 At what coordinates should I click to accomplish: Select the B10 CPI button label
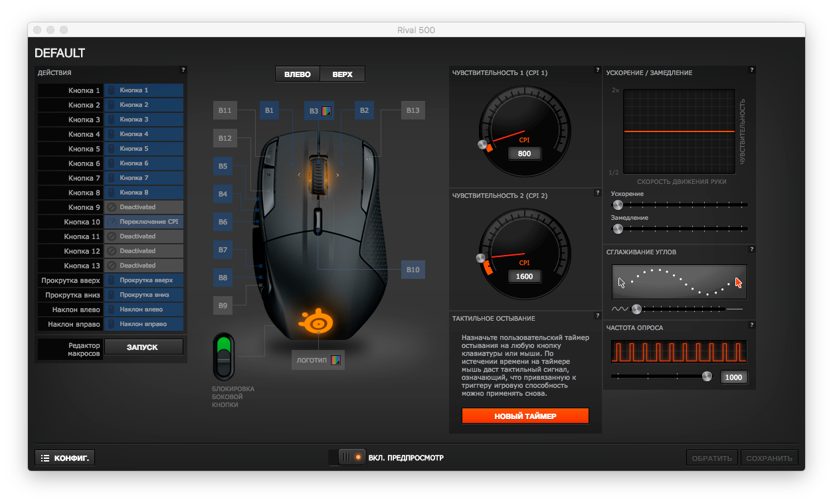[x=413, y=270]
